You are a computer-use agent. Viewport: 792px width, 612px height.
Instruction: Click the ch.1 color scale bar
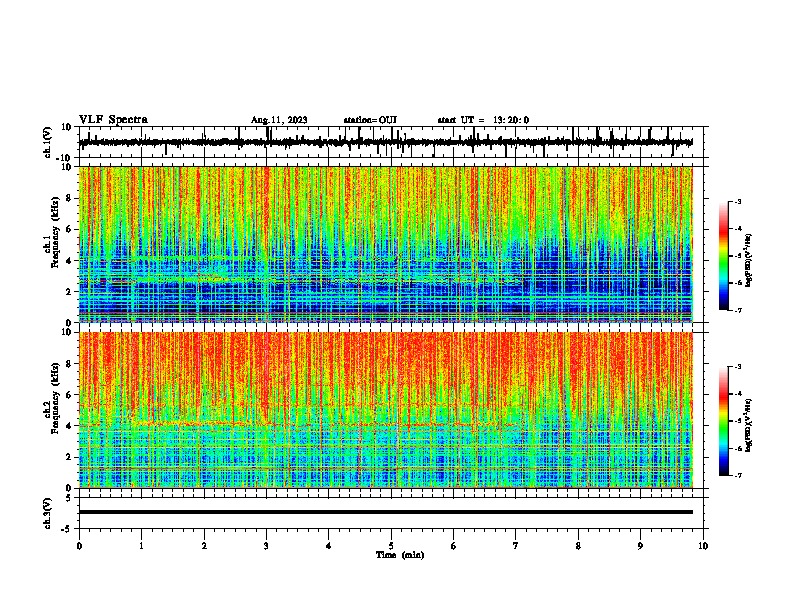pos(724,256)
